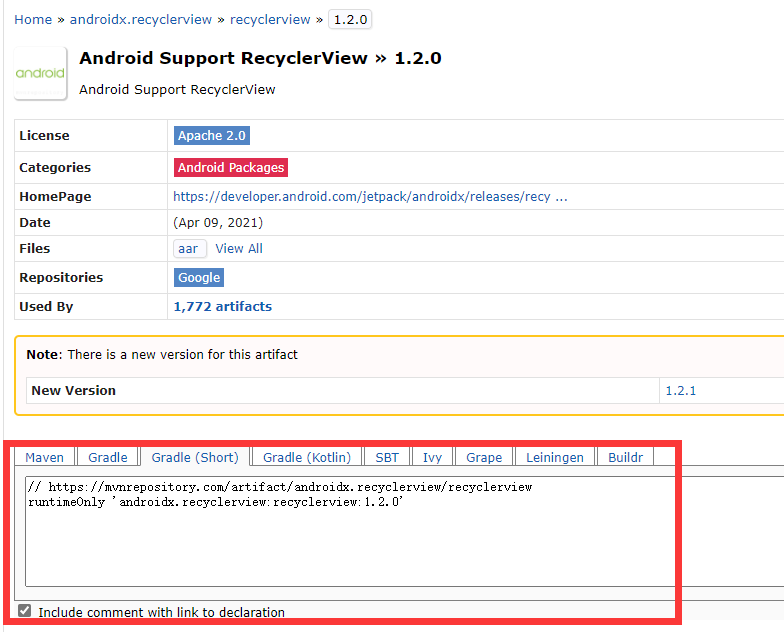Click the Used By row label
Screen dimensions: 784x632
46,306
